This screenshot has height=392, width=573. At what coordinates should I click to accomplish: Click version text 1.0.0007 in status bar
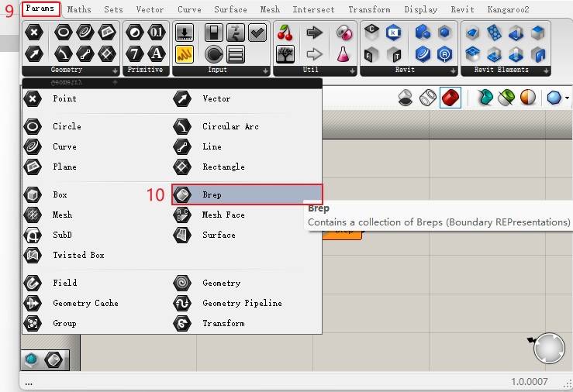point(529,382)
